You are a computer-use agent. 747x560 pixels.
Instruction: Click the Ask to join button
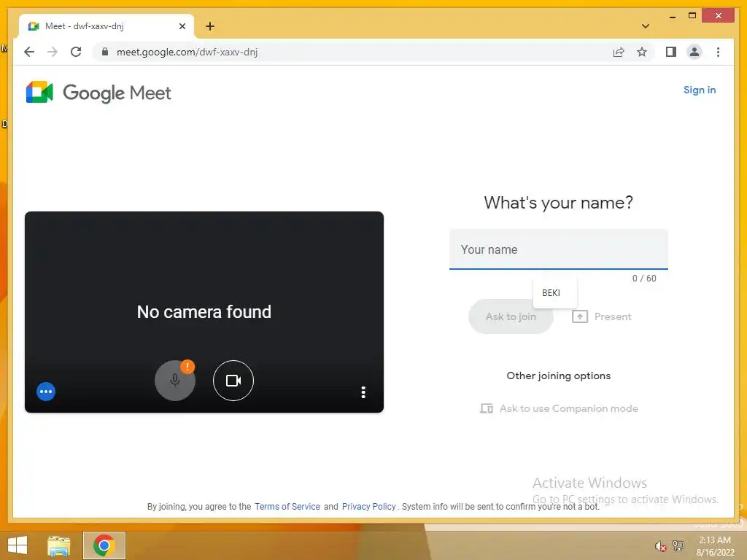[511, 316]
